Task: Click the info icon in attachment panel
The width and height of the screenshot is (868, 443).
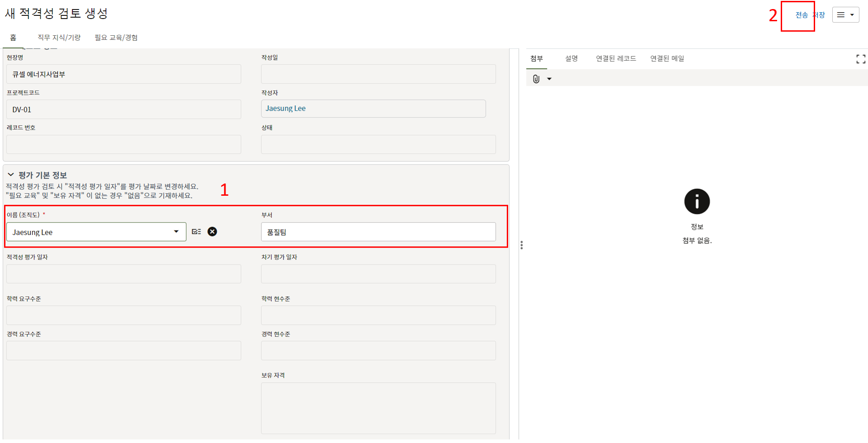Action: click(697, 202)
